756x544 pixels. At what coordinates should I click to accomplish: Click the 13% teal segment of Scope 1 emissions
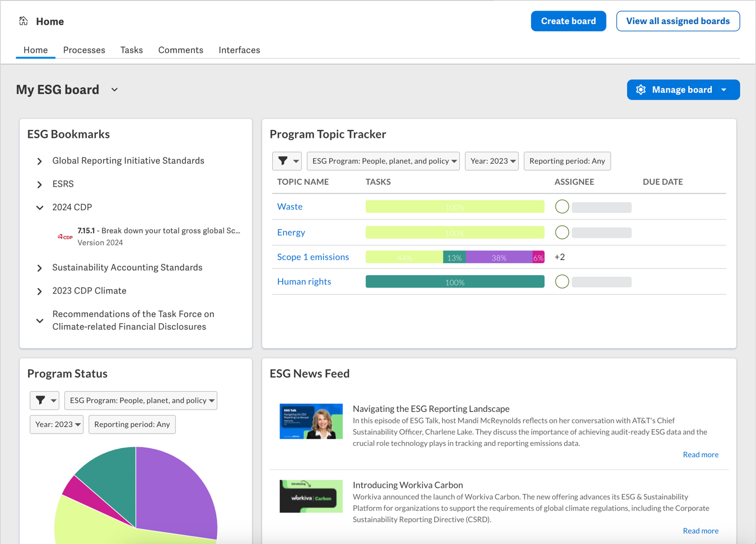click(x=454, y=257)
